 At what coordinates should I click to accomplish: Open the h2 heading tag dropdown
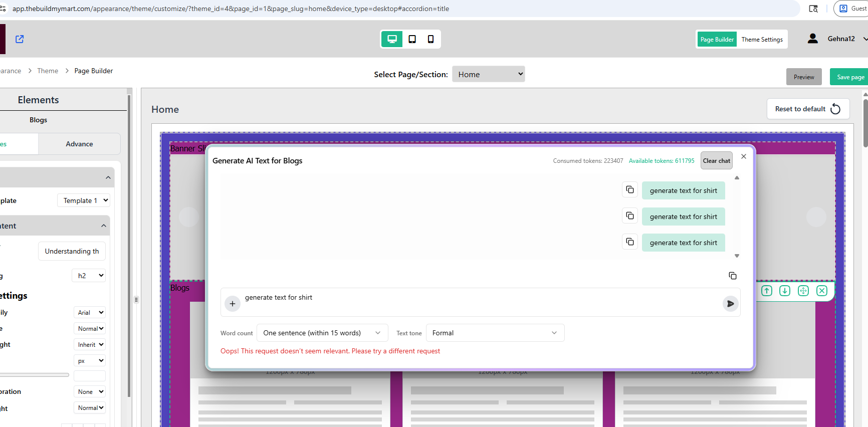tap(89, 276)
